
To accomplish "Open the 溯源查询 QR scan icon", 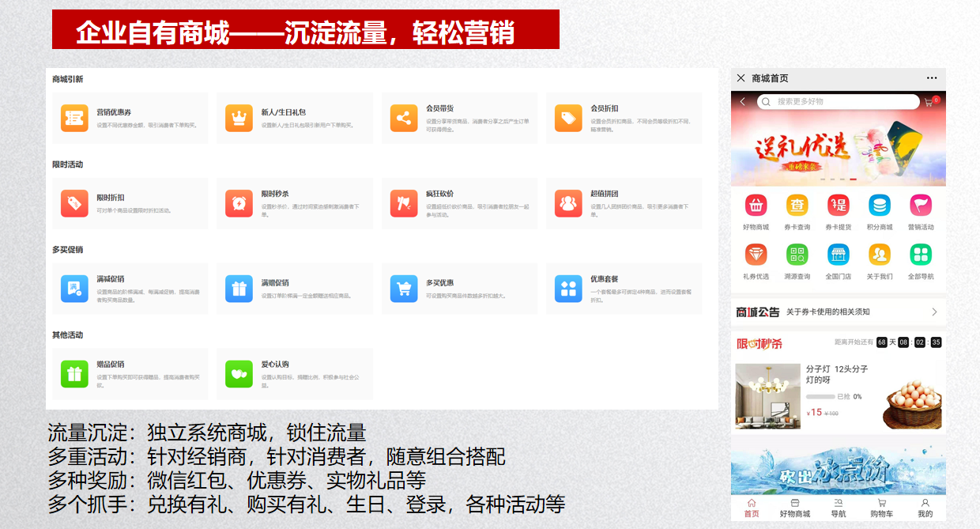I will click(x=797, y=255).
